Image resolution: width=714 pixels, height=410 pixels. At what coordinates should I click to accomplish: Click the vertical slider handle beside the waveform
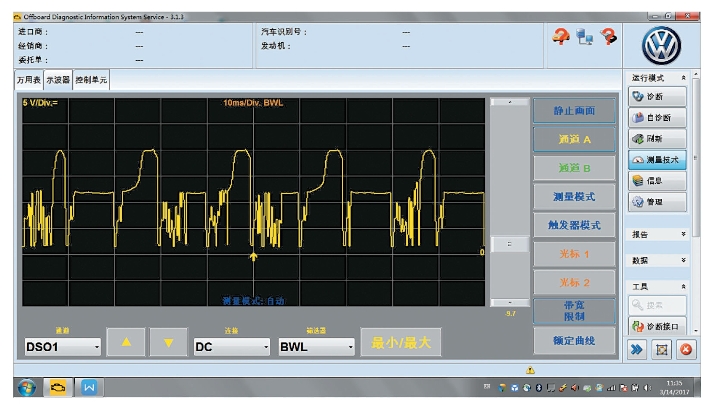click(x=511, y=243)
